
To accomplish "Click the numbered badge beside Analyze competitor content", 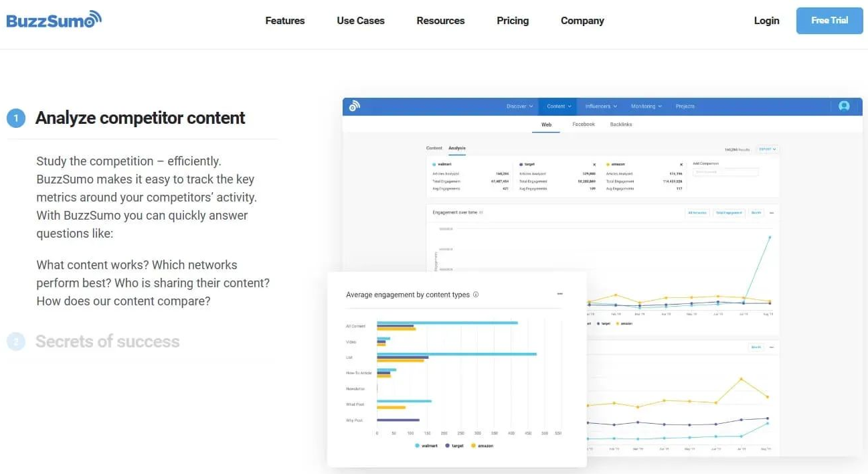I will point(16,117).
